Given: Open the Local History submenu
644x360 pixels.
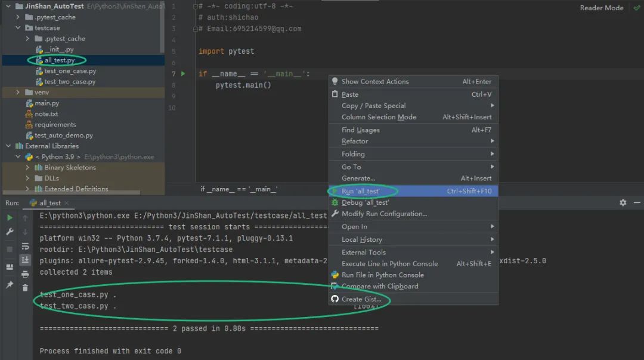Looking at the screenshot, I should (x=413, y=239).
